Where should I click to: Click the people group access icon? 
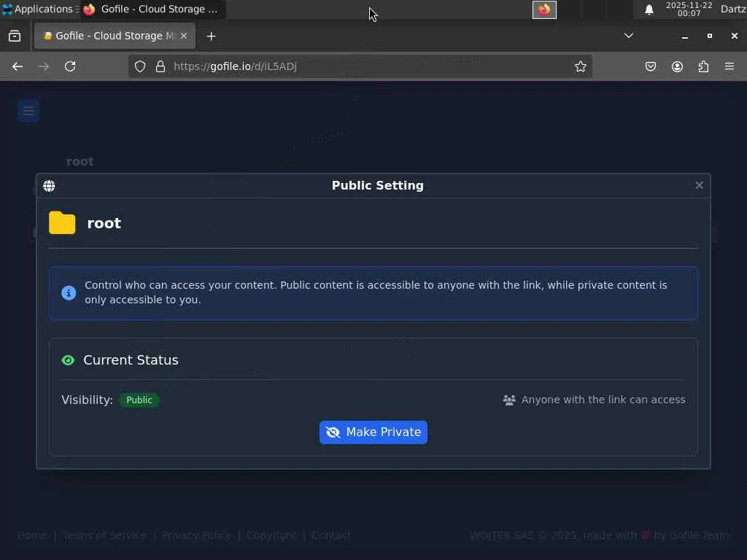click(x=509, y=400)
